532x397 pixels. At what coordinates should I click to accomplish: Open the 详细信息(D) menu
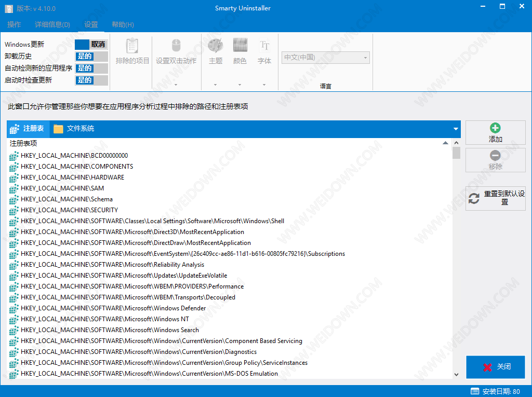pyautogui.click(x=52, y=25)
